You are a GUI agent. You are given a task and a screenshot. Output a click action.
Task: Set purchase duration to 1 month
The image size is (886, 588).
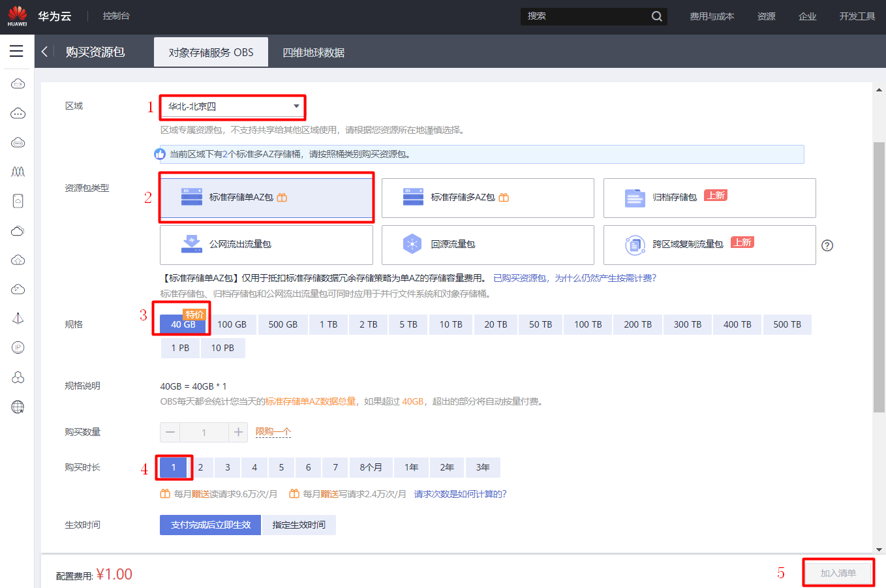tap(174, 467)
